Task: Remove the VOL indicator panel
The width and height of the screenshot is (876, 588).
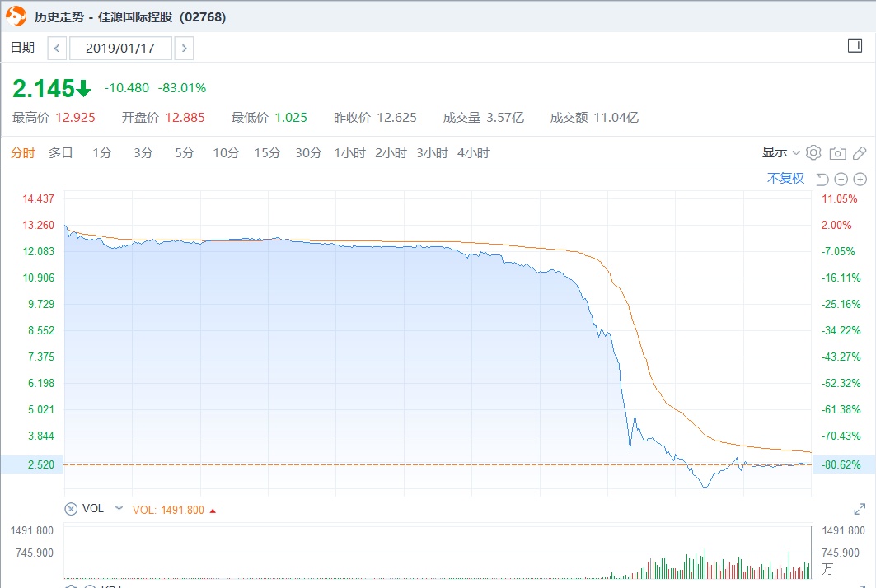Action: (x=71, y=509)
